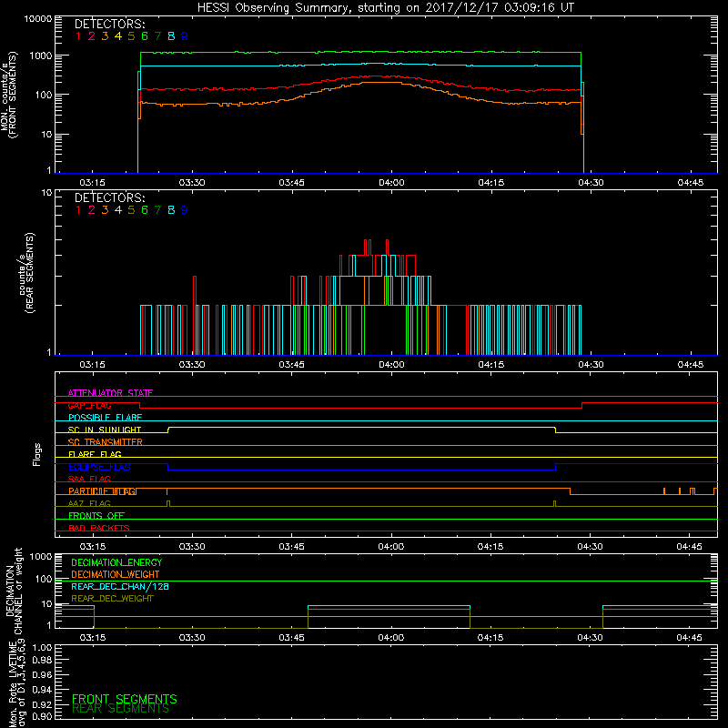Click the 04:45 tick label under rear segments plot
This screenshot has width=728, height=728.
click(x=691, y=365)
